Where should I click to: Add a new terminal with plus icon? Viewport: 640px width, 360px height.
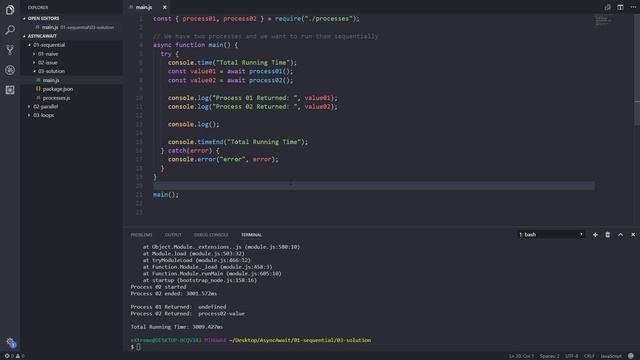[595, 235]
